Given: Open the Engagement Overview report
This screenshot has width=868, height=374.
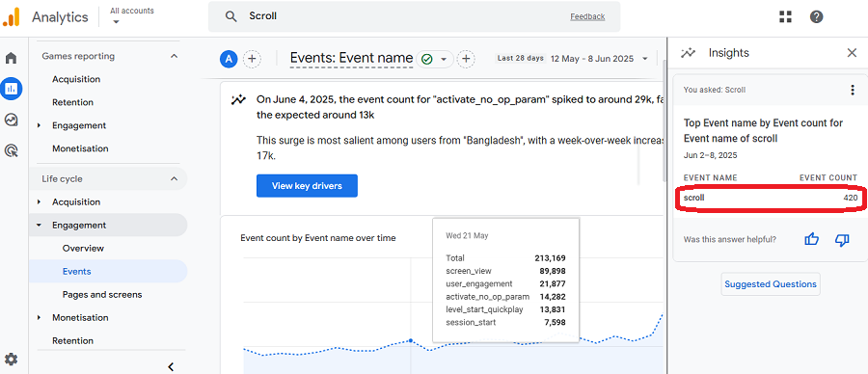Looking at the screenshot, I should click(83, 249).
